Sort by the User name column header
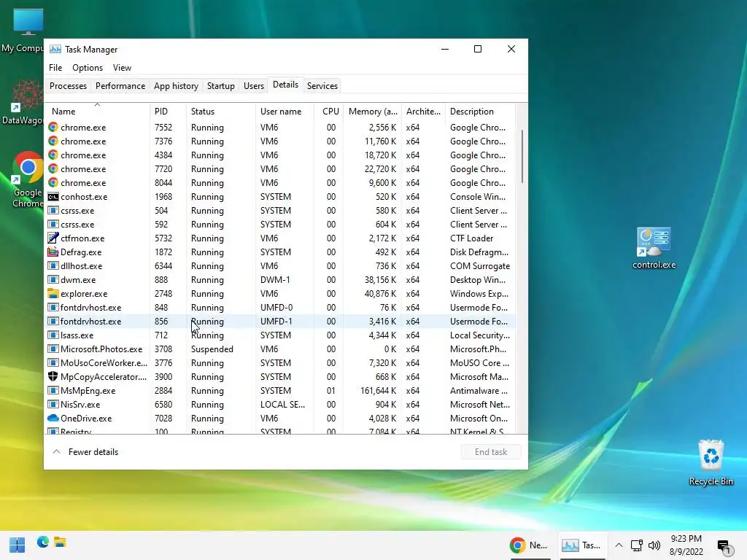The width and height of the screenshot is (747, 560). pos(285,111)
